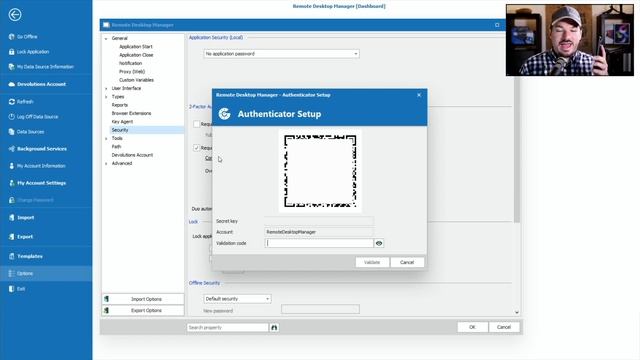This screenshot has height=360, width=640.
Task: Click the Import Options button
Action: point(143,299)
